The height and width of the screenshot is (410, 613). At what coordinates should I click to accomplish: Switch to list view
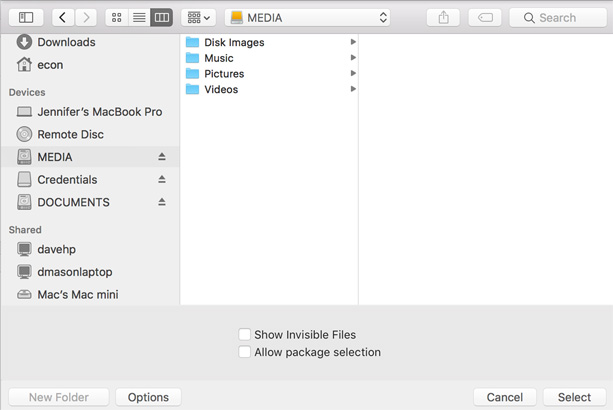click(139, 18)
